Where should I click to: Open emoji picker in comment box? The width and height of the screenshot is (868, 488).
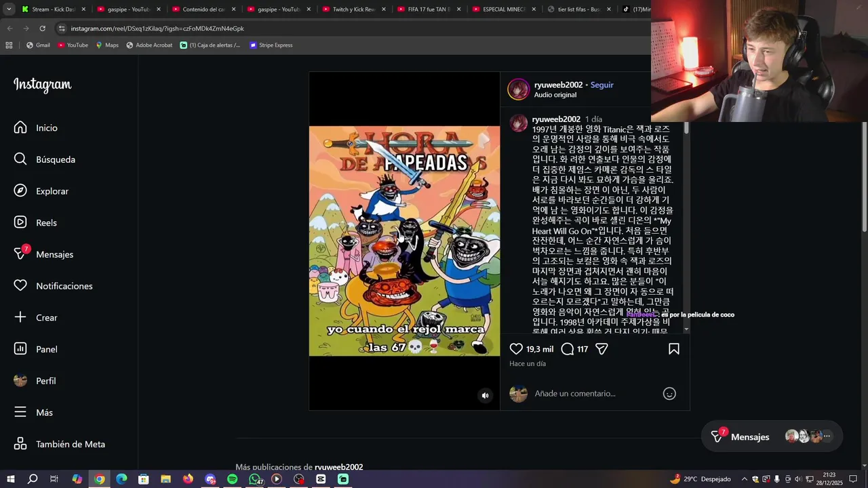pyautogui.click(x=669, y=394)
